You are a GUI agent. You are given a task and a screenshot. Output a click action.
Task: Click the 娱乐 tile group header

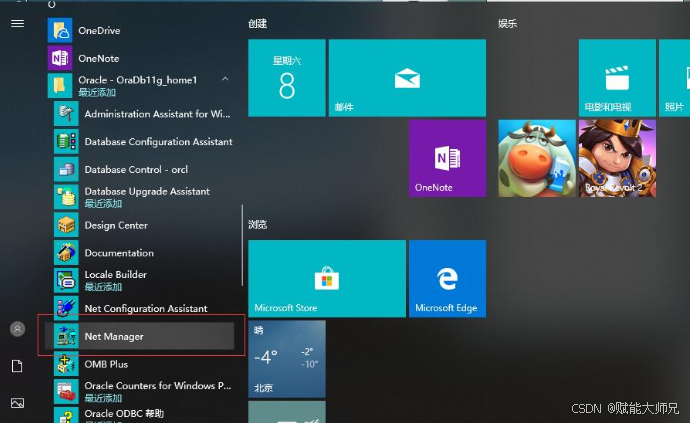pos(507,23)
